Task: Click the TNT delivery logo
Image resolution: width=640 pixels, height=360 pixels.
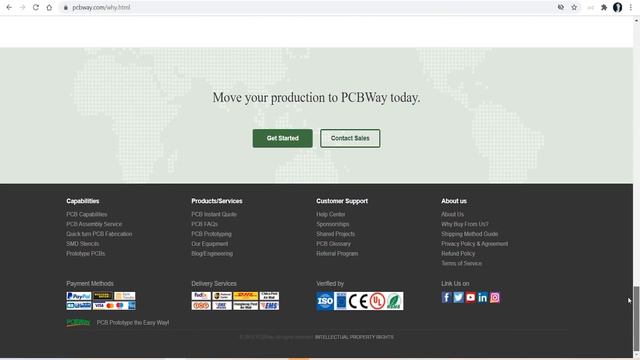Action: coord(201,306)
